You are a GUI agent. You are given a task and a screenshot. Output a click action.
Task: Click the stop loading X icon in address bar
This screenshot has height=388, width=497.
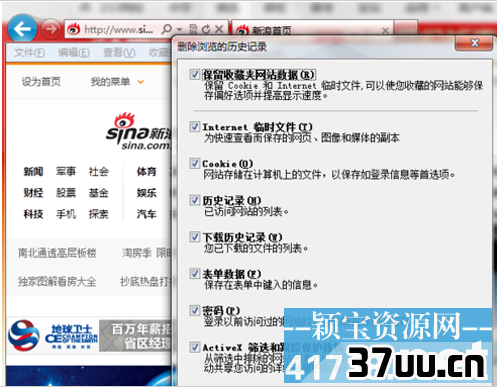(x=219, y=29)
